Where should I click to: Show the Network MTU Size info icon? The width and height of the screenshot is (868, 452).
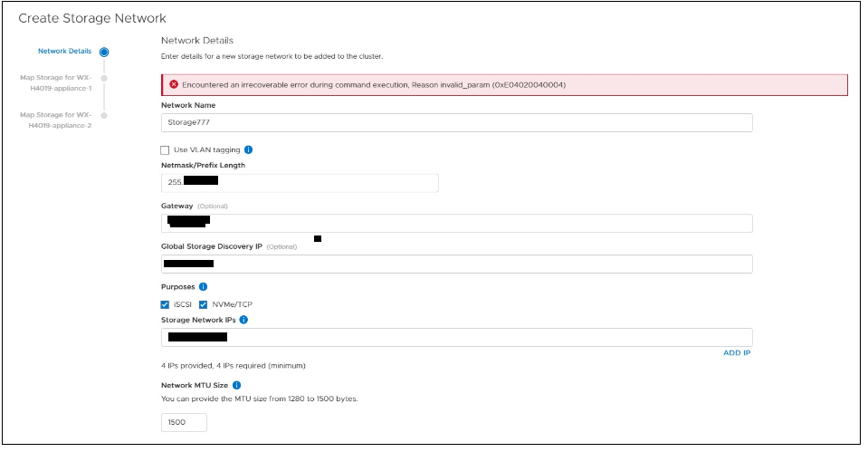[236, 385]
